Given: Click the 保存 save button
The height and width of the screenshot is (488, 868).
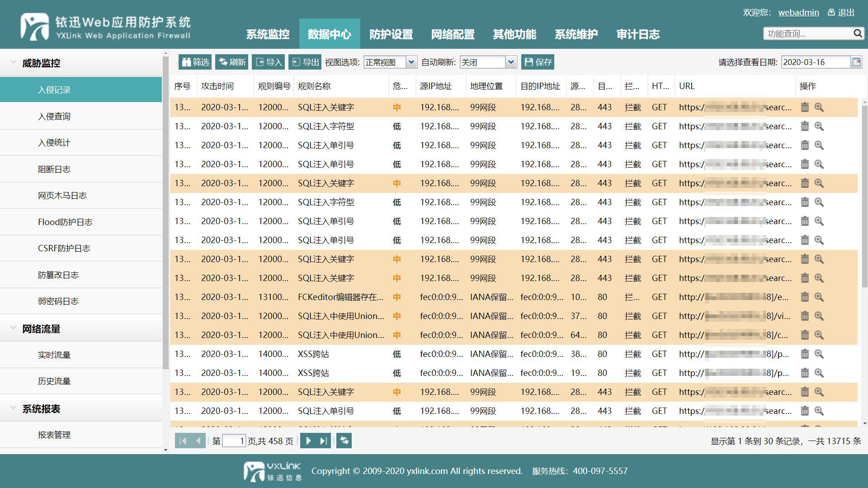Looking at the screenshot, I should tap(538, 62).
